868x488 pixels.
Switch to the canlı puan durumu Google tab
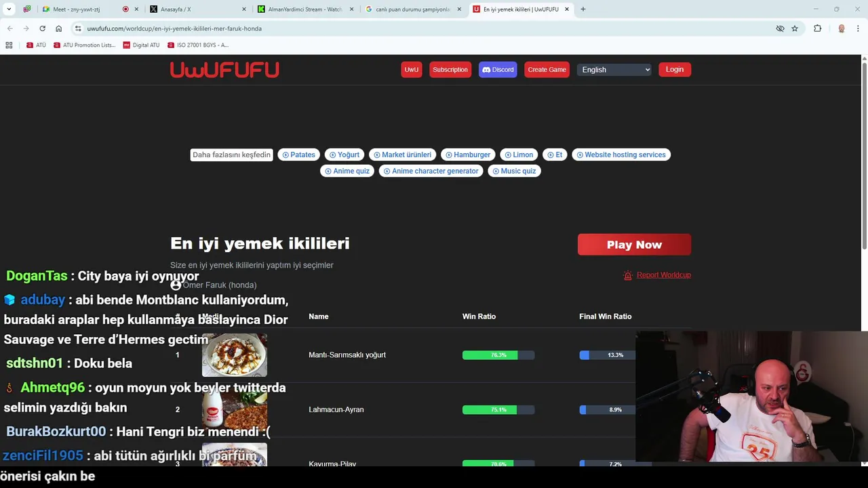point(412,9)
